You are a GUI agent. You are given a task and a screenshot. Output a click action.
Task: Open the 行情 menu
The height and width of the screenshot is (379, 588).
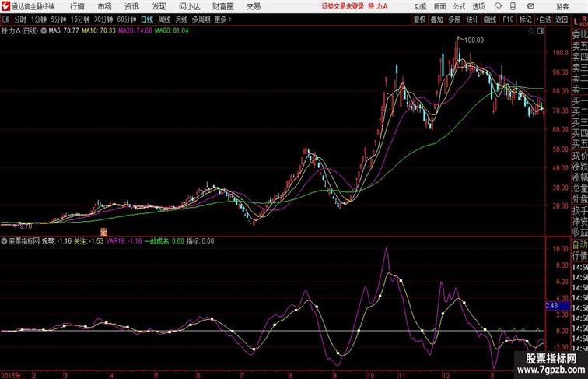coord(77,6)
